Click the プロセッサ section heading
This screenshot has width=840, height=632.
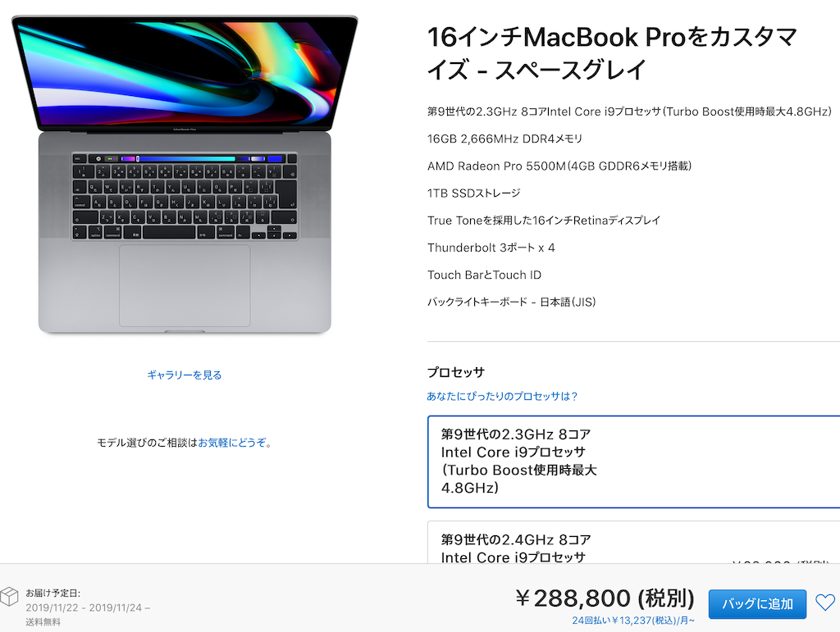point(456,372)
